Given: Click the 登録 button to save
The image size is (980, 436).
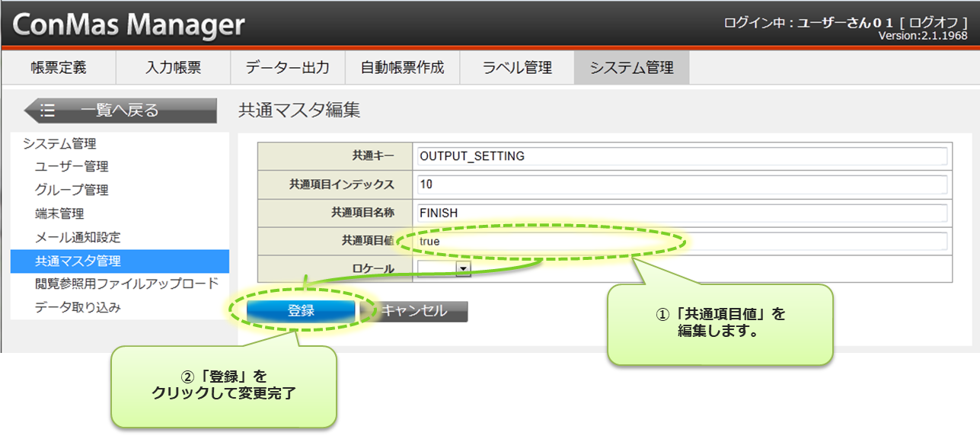Looking at the screenshot, I should 301,311.
